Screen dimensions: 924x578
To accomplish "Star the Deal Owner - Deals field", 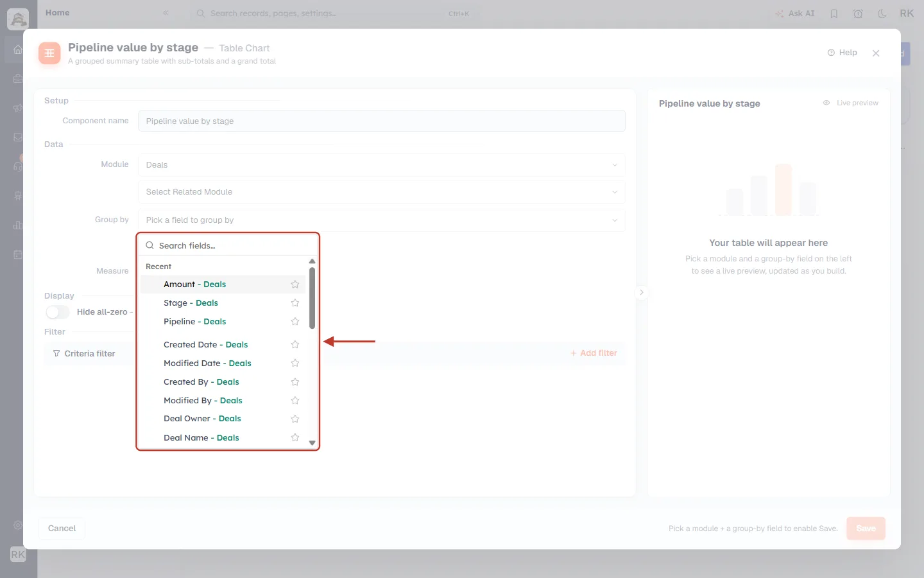I will (x=295, y=419).
